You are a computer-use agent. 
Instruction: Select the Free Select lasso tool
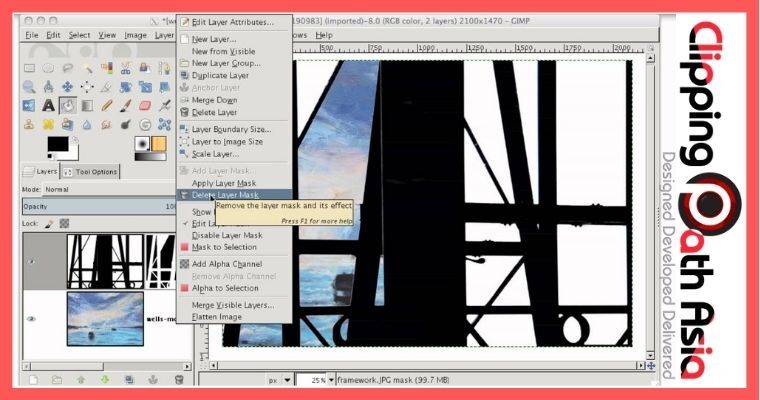67,68
